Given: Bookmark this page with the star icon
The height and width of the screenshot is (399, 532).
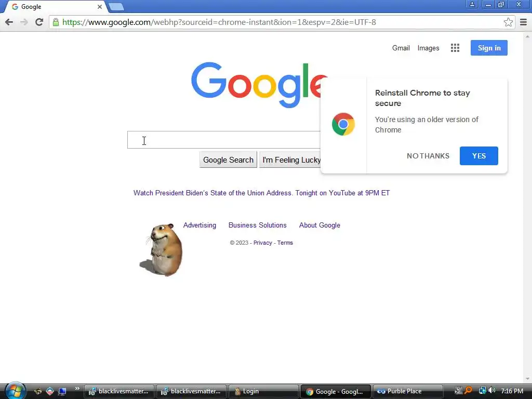Looking at the screenshot, I should [x=508, y=22].
